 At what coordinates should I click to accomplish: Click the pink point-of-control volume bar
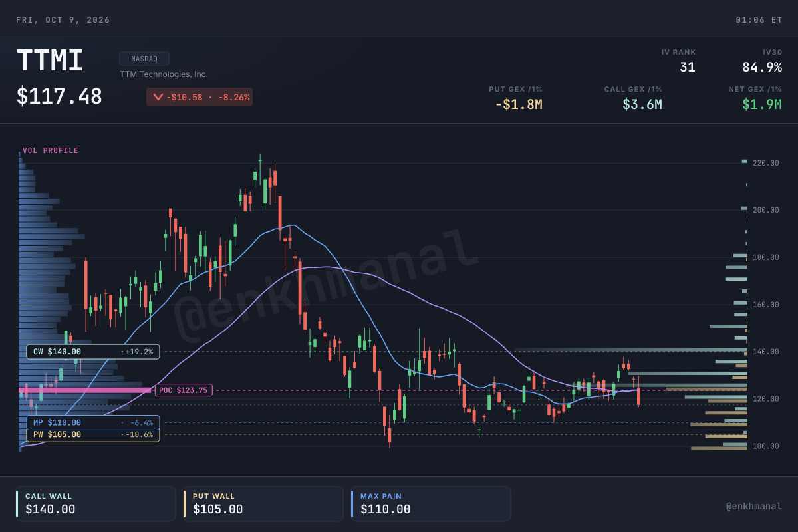point(85,390)
